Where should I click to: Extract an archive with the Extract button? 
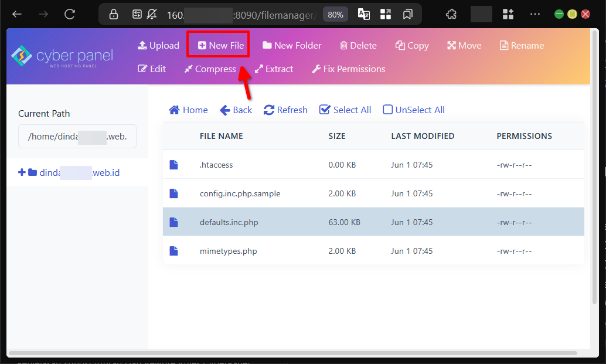coord(274,69)
